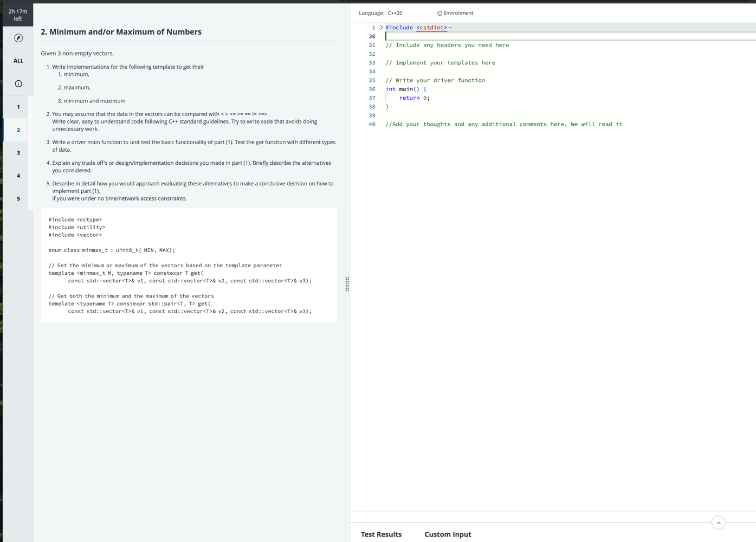
Task: Open question 4
Action: pos(18,176)
